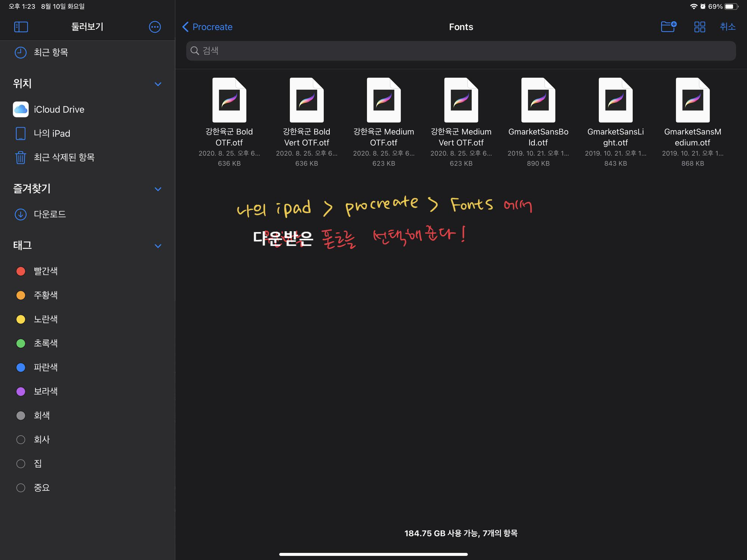Create a new folder with the folder-plus icon
747x560 pixels.
tap(669, 27)
